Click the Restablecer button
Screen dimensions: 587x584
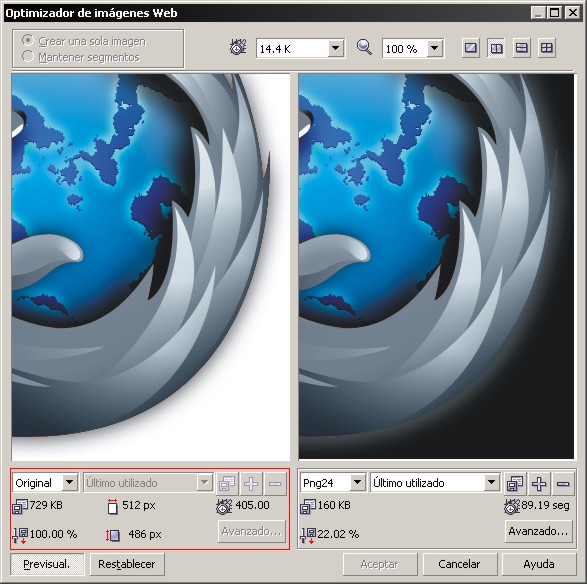pyautogui.click(x=127, y=564)
